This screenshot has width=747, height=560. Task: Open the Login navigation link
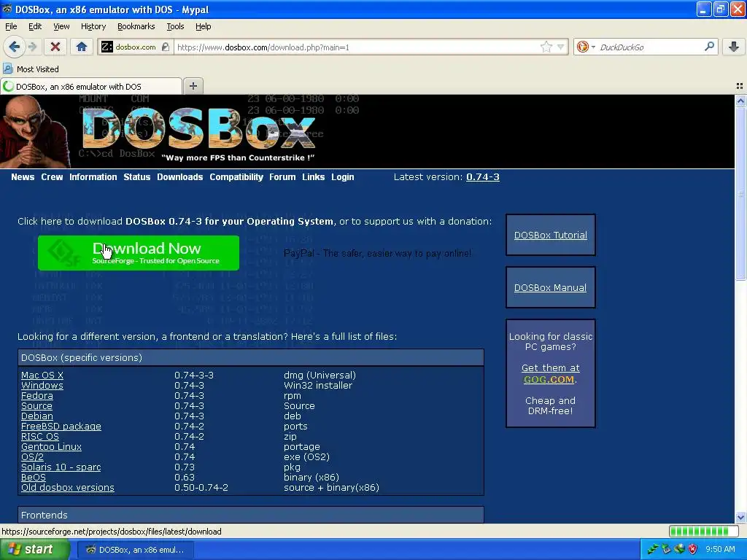(343, 177)
